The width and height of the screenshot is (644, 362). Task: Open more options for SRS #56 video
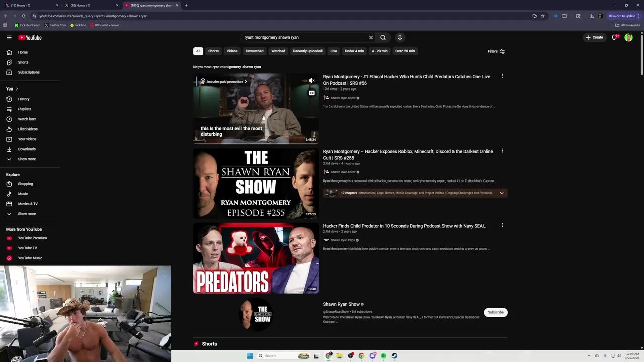pos(502,76)
